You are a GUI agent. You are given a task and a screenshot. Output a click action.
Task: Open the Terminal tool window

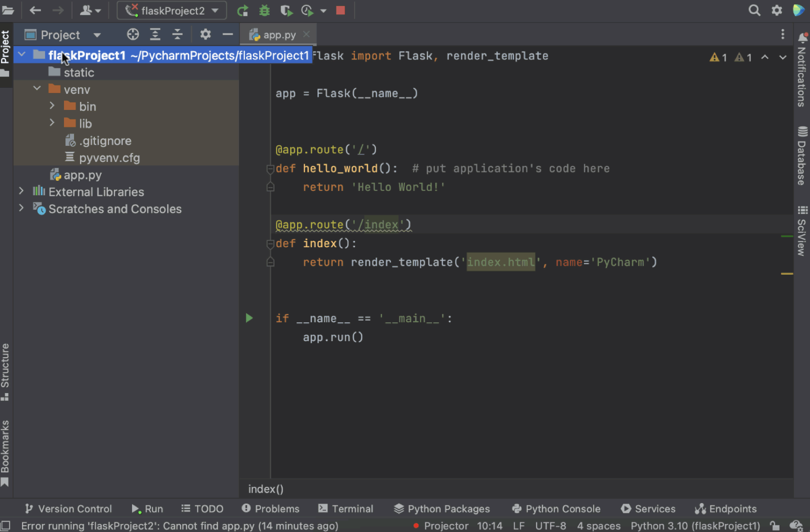pyautogui.click(x=345, y=509)
